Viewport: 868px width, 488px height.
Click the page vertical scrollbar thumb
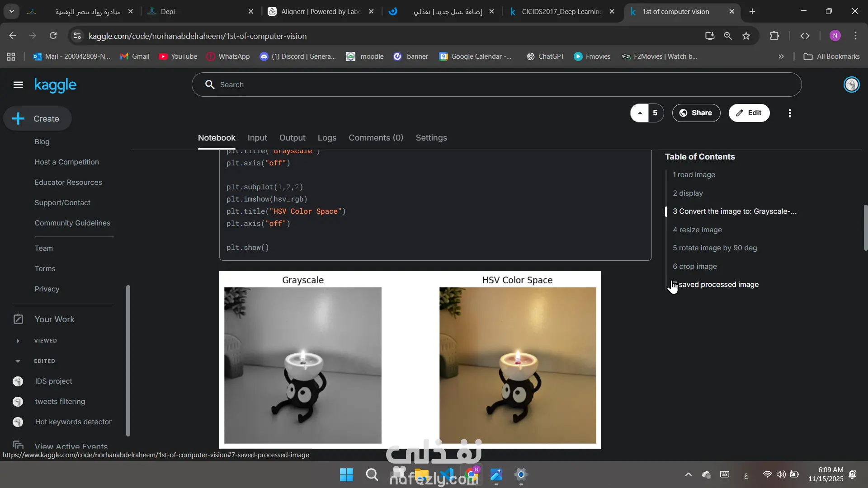(x=865, y=228)
